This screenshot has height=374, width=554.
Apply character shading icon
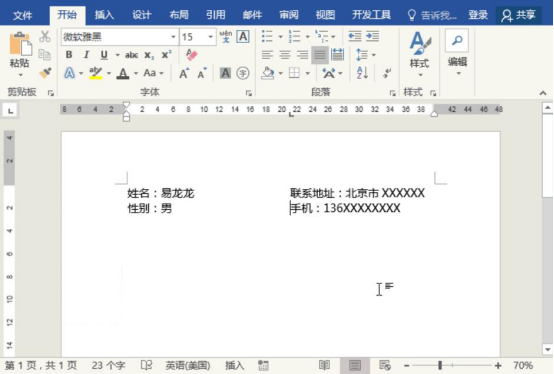point(225,73)
